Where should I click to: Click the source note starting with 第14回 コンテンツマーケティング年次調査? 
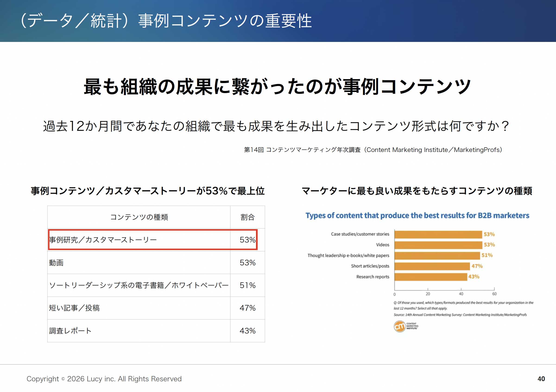tap(373, 150)
